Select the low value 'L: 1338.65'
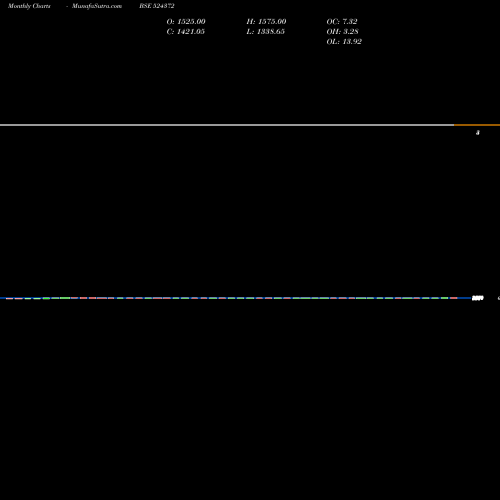 coord(265,32)
